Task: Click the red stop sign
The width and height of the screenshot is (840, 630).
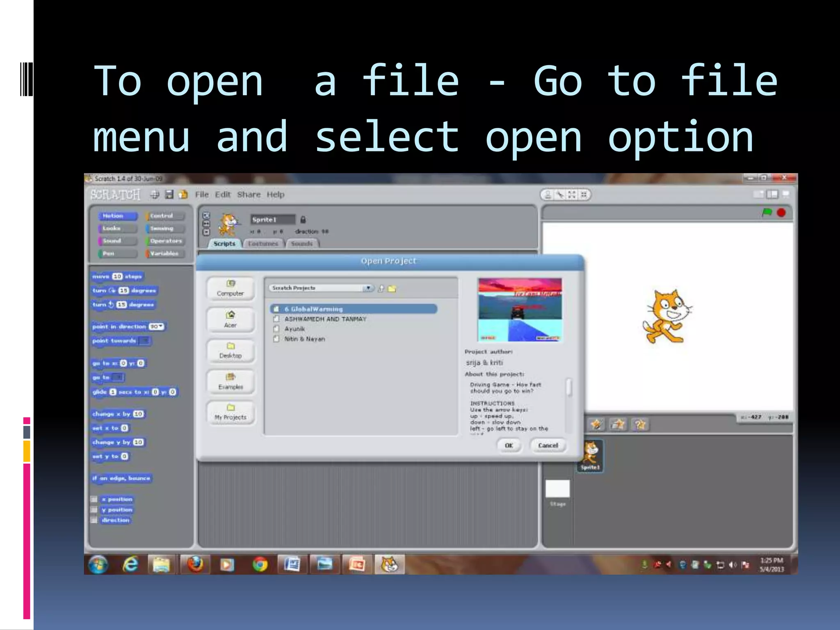Action: (781, 212)
